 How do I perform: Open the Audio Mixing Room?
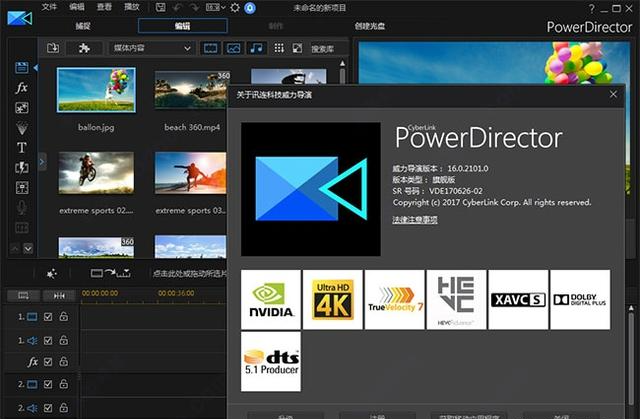click(x=22, y=187)
